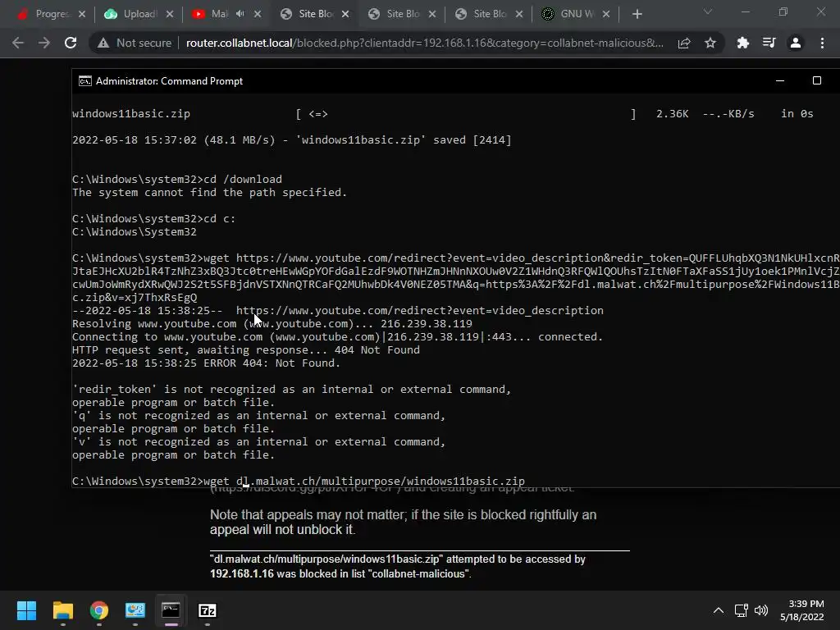This screenshot has height=630, width=840.
Task: Click the typed wget dl.malwat.ch command line
Action: coord(299,481)
